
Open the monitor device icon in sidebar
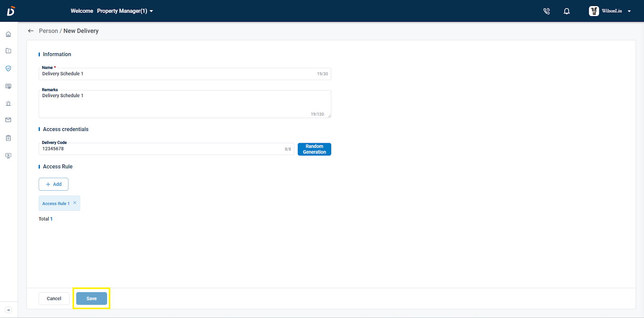(8, 156)
